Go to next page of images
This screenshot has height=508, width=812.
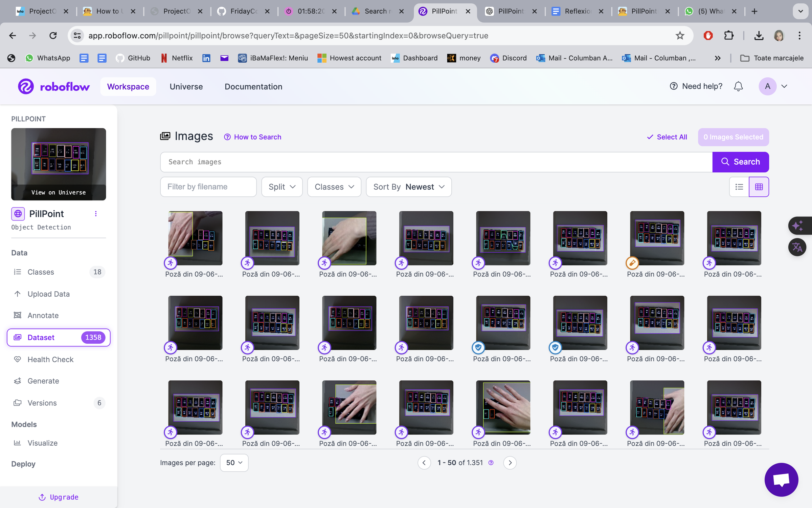[x=510, y=463]
